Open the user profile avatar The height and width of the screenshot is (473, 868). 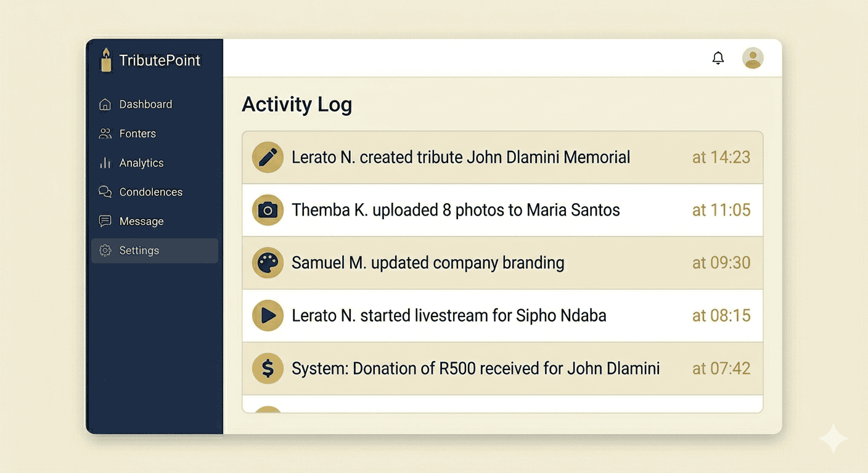click(x=753, y=57)
